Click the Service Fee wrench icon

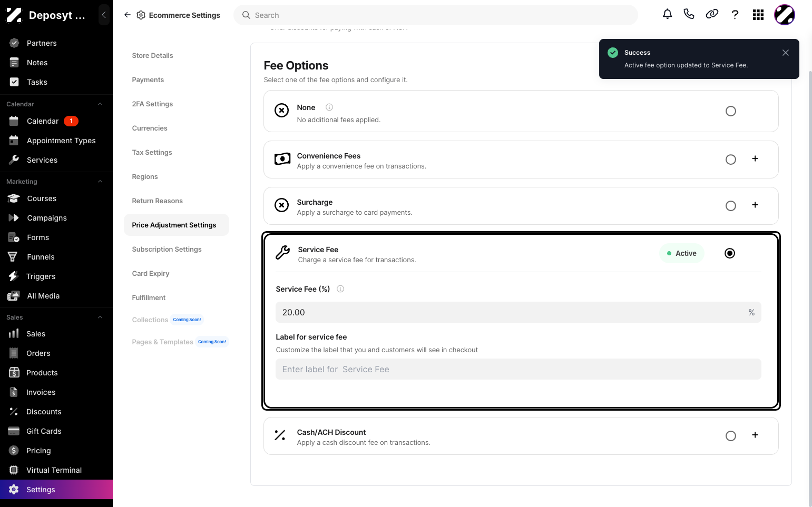[x=282, y=253]
